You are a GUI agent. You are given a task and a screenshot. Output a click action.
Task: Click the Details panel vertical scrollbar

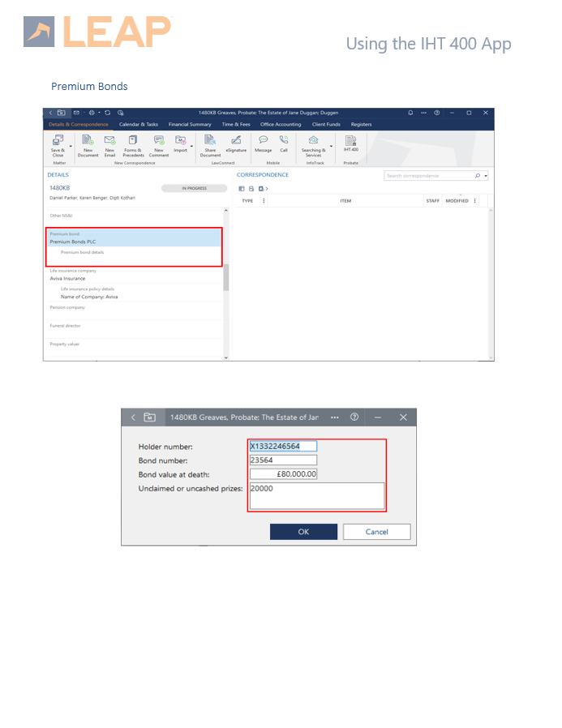(226, 278)
